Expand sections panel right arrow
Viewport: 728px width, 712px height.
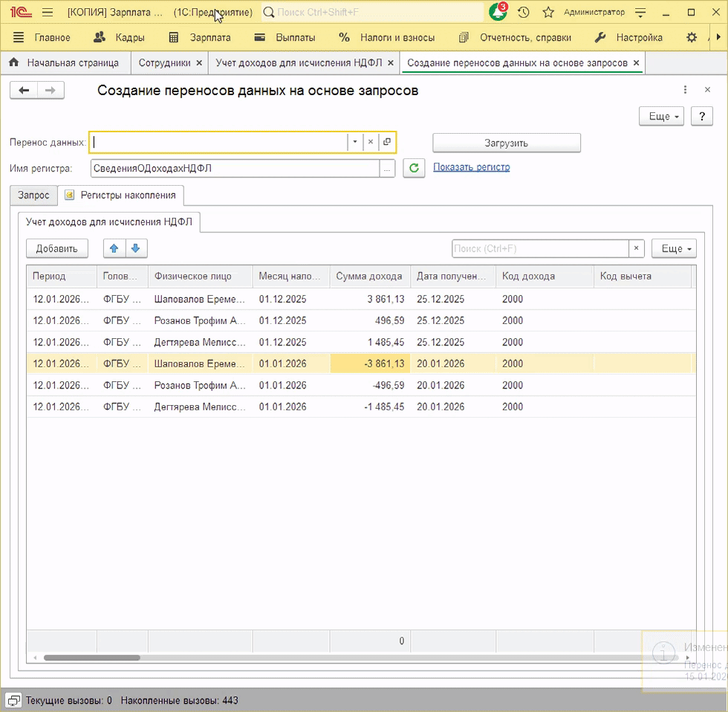tap(719, 37)
